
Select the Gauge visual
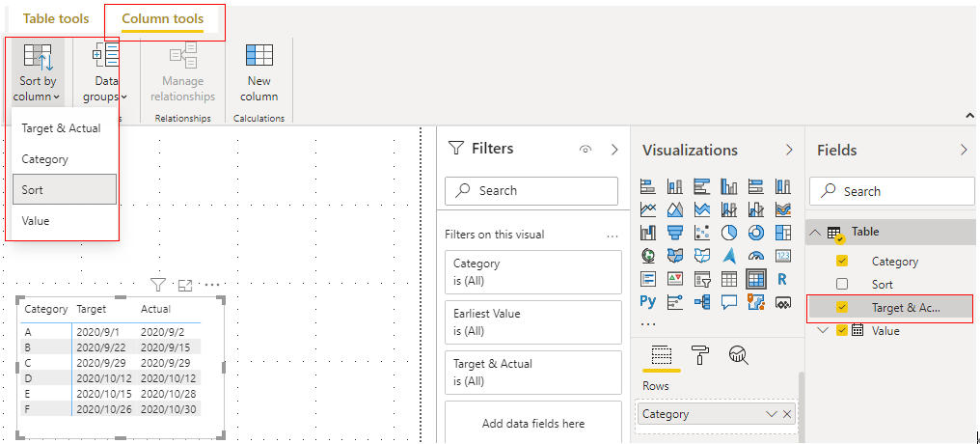pos(756,255)
